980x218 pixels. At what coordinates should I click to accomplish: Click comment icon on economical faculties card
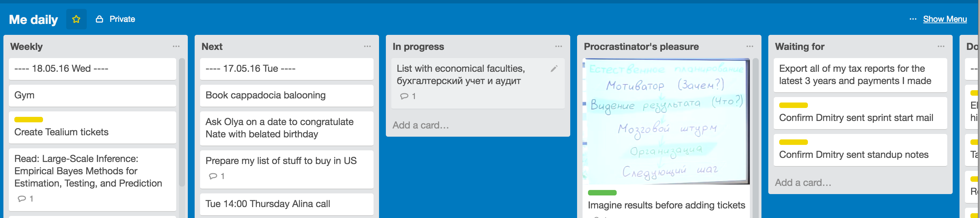coord(404,96)
